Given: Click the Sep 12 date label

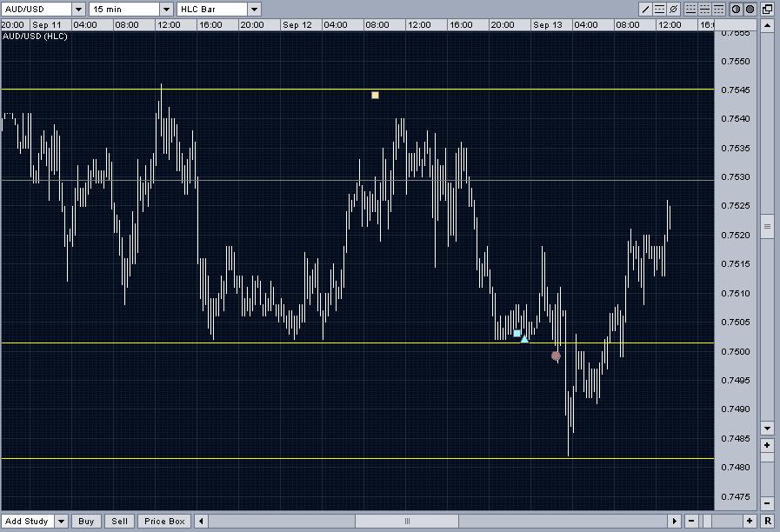Looking at the screenshot, I should pyautogui.click(x=297, y=25).
